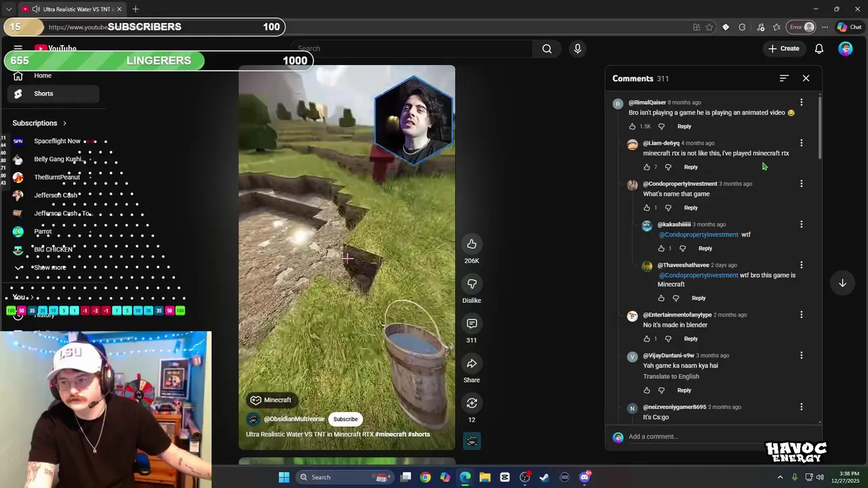Open options menu for @Entertainmentofanytype's comment
This screenshot has height=488, width=868.
pyautogui.click(x=801, y=314)
